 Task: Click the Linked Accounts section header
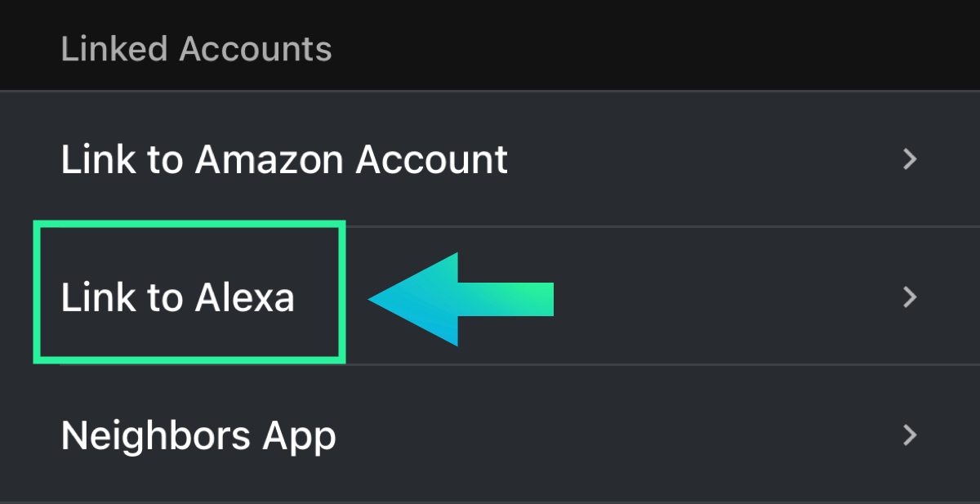click(x=196, y=49)
